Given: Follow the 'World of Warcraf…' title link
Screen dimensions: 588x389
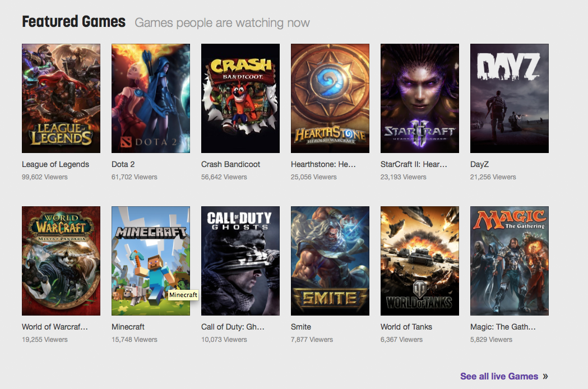Looking at the screenshot, I should click(55, 327).
